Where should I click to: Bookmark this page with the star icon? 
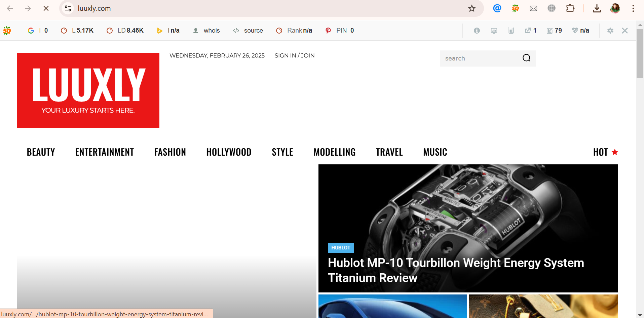pos(472,8)
